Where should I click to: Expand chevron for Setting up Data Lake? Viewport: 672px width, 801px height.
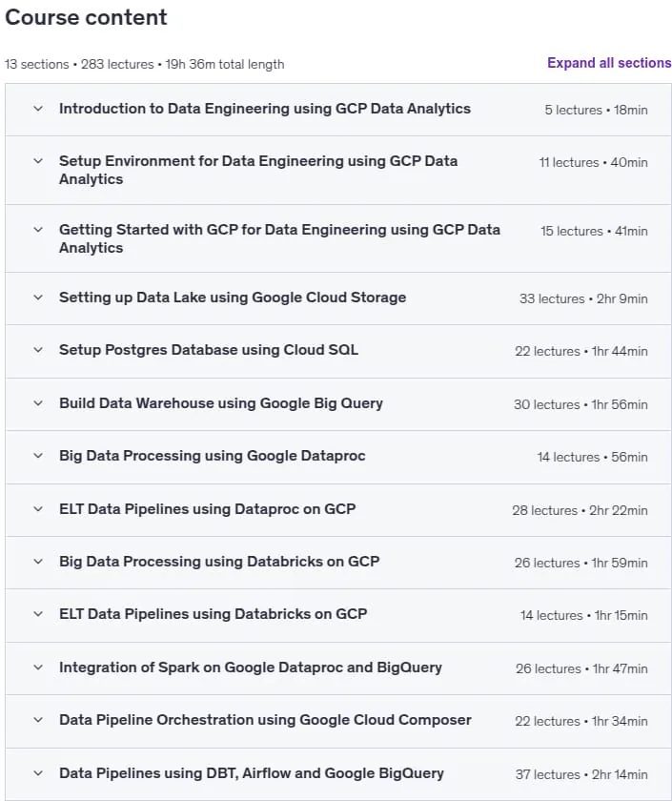(x=38, y=298)
